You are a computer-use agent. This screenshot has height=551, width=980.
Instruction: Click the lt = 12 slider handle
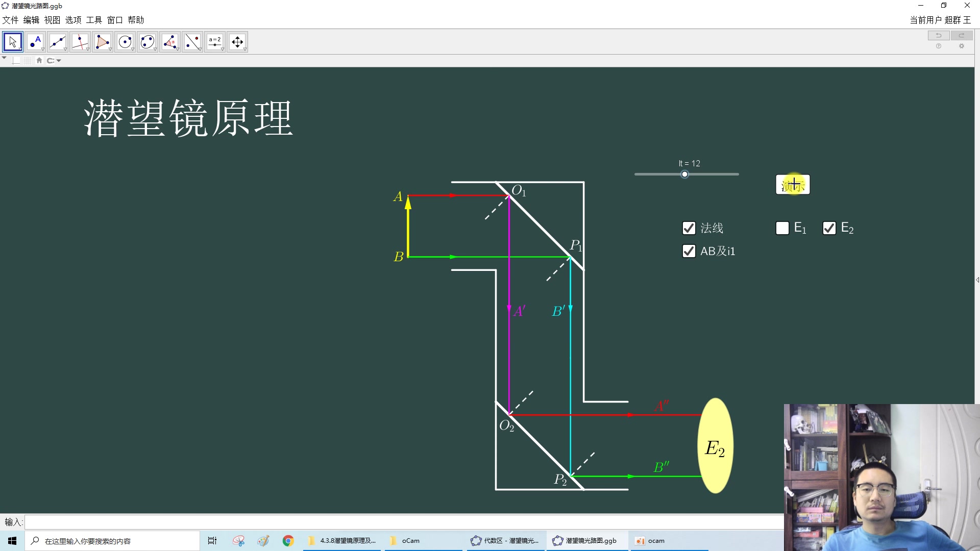(x=685, y=174)
